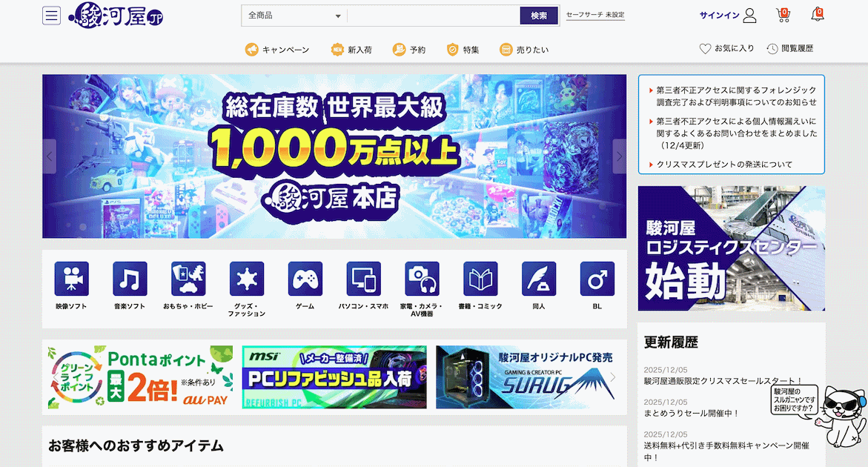Click the サインイン sign-in link
Viewport: 868px width, 467px height.
718,14
